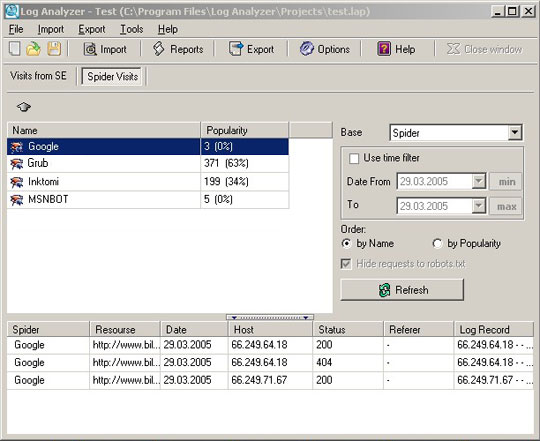540x441 pixels.
Task: Open the Date From dropdown arrow
Action: pos(479,181)
